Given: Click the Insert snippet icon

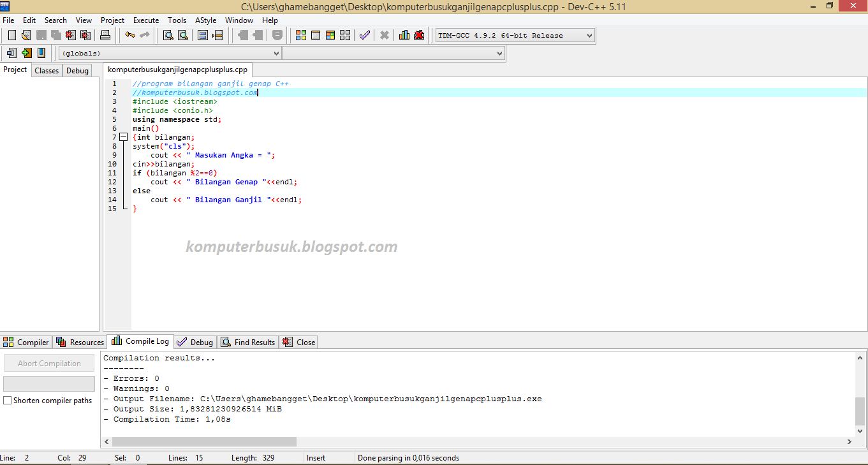Looking at the screenshot, I should [12, 53].
